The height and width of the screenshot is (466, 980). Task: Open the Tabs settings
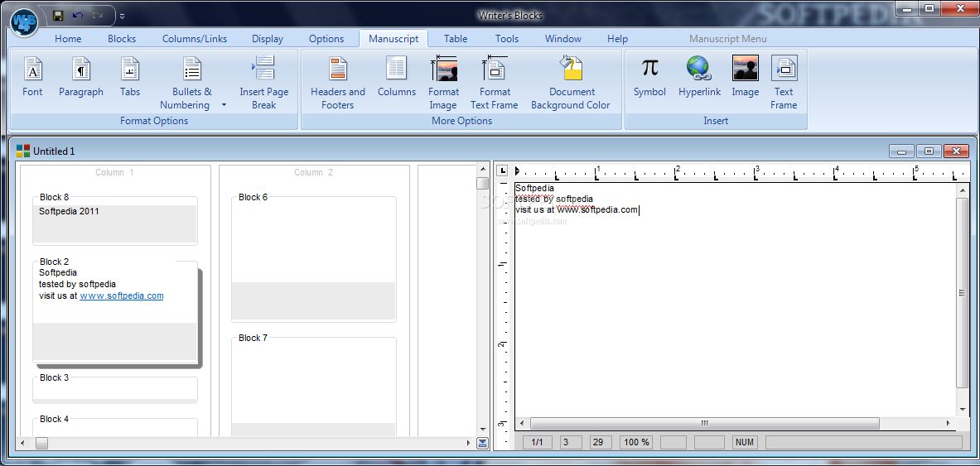[x=130, y=76]
